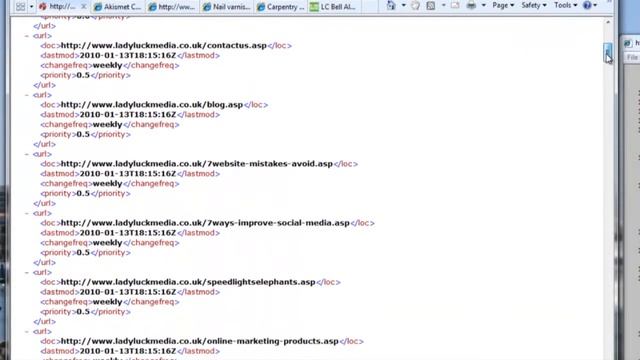Click the contactus.asp URL text
The height and width of the screenshot is (360, 640).
[x=164, y=45]
